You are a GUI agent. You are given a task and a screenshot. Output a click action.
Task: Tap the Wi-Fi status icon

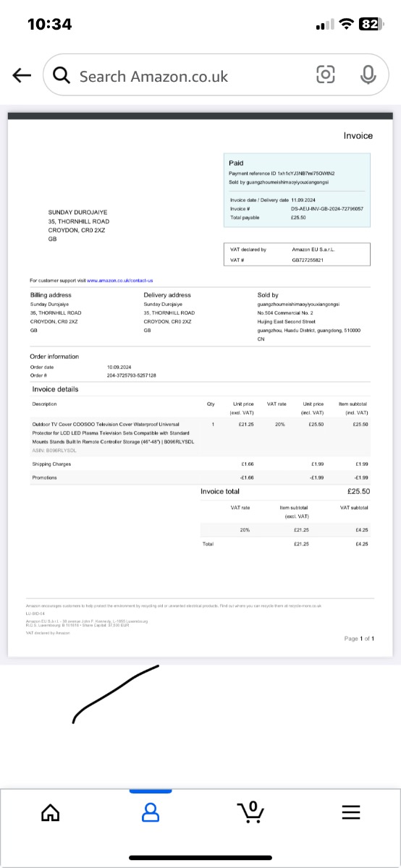[x=345, y=24]
